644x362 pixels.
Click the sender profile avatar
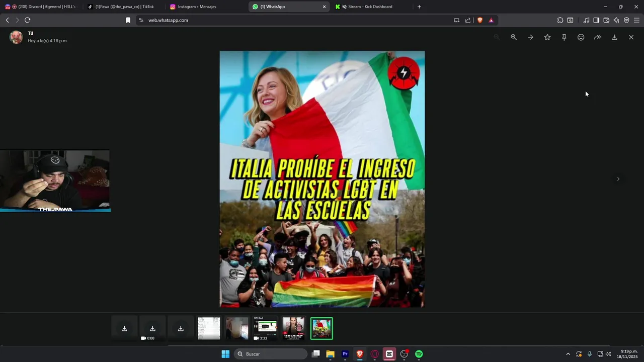[x=16, y=37]
